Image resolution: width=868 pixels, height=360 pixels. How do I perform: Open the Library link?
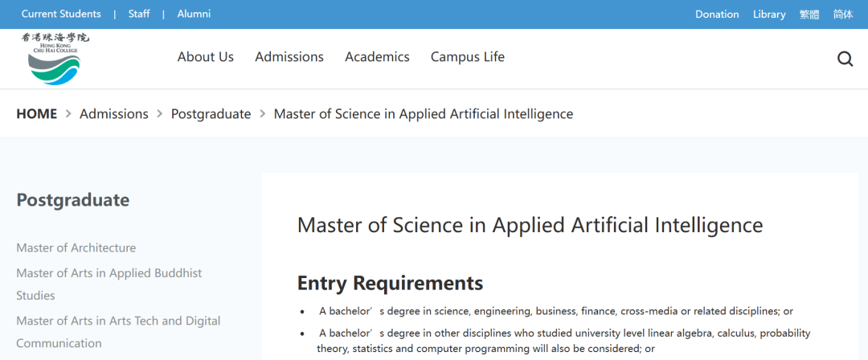(769, 14)
